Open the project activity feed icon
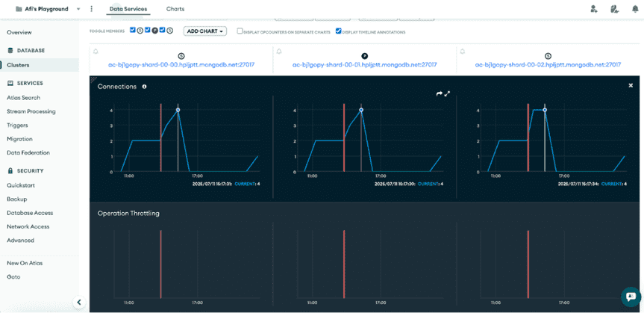 614,9
